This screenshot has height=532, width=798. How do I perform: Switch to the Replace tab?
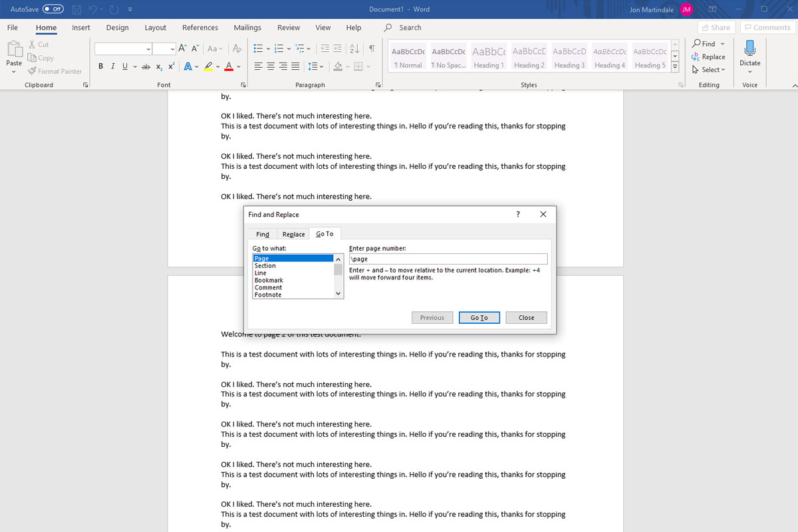293,233
